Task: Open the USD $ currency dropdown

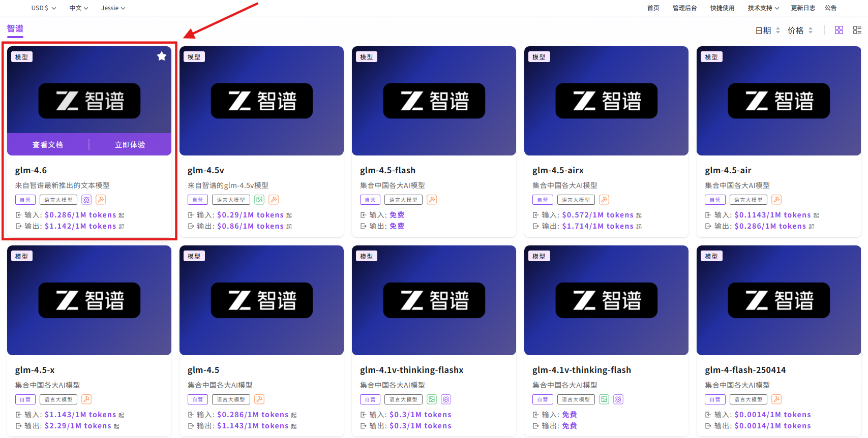Action: coord(43,8)
